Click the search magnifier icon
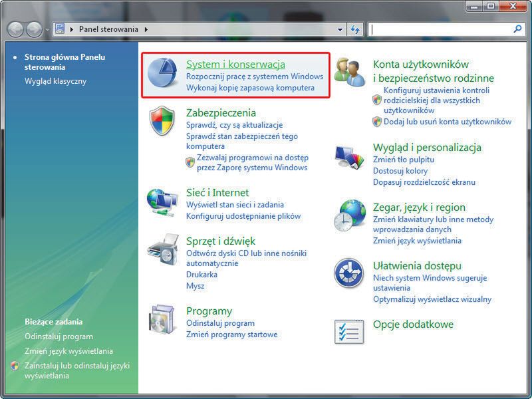Image resolution: width=532 pixels, height=399 pixels. [x=517, y=29]
